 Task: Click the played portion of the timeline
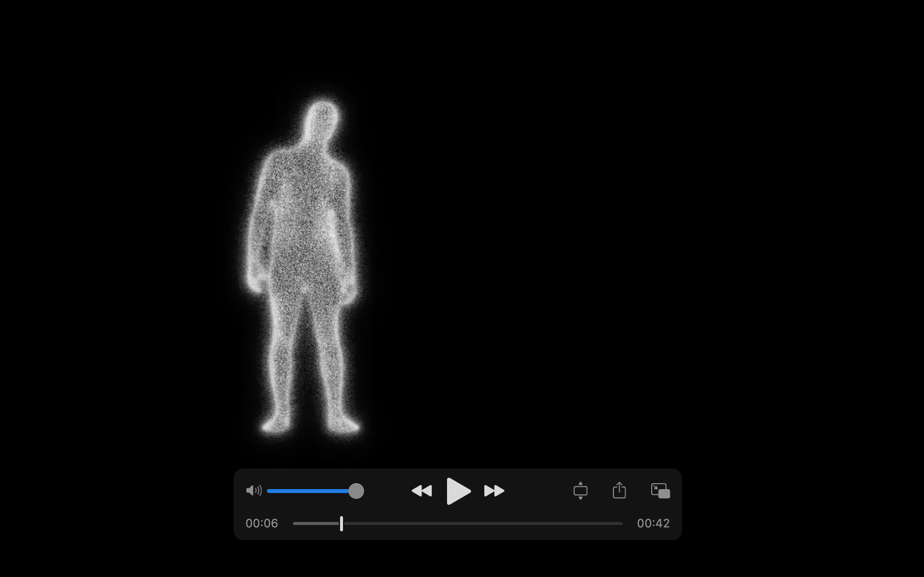point(317,523)
